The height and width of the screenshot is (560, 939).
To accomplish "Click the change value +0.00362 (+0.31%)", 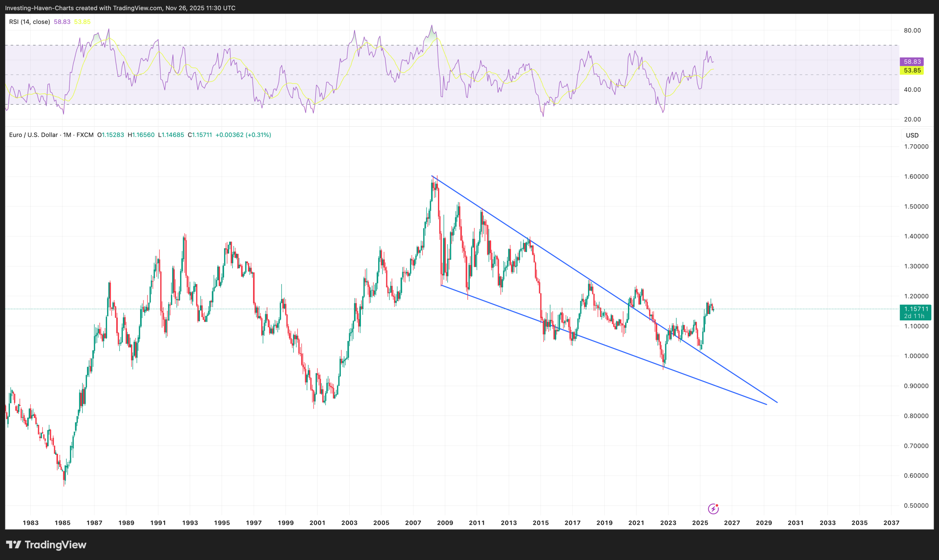I will click(x=244, y=135).
